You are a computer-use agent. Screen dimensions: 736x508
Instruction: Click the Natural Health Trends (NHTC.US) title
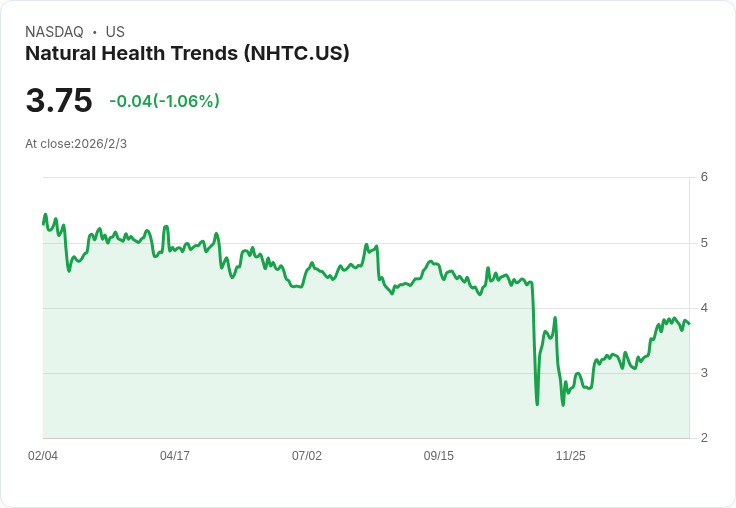pyautogui.click(x=187, y=54)
